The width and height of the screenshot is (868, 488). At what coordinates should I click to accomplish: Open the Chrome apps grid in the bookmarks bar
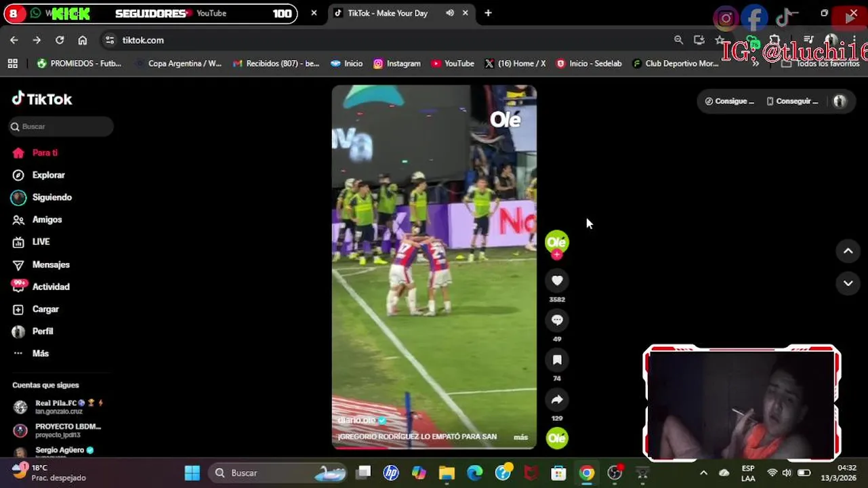click(x=12, y=63)
